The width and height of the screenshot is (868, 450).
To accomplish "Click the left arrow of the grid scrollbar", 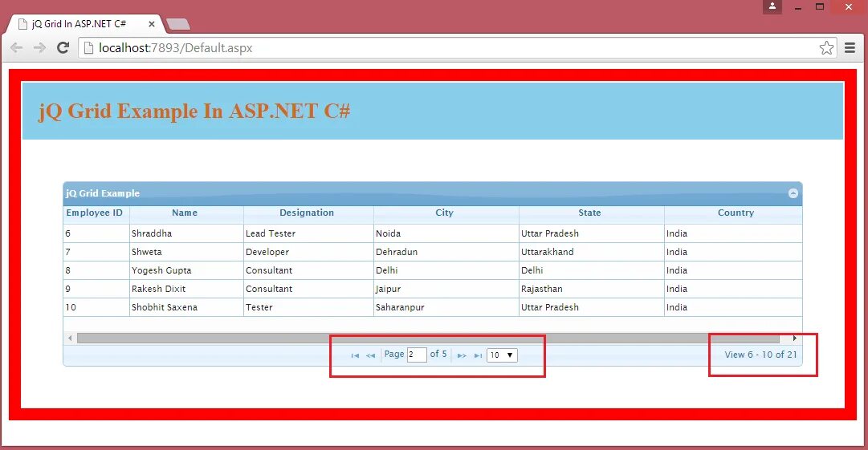I will 70,339.
